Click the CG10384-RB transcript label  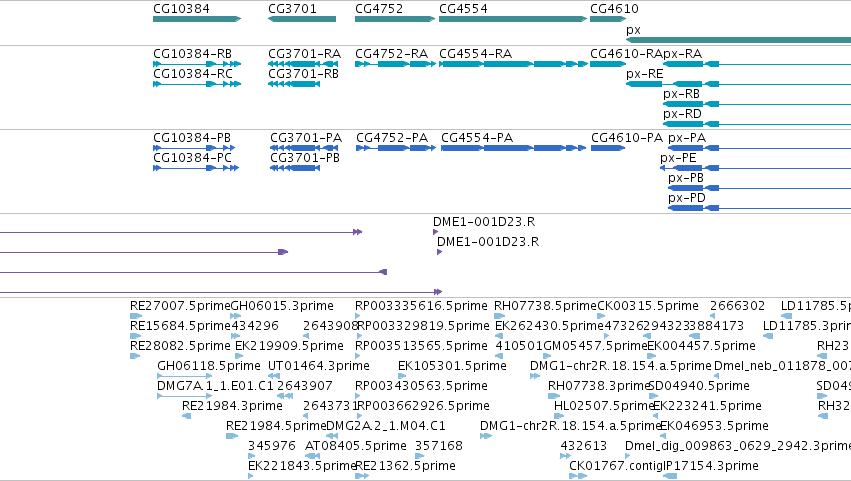pos(193,54)
